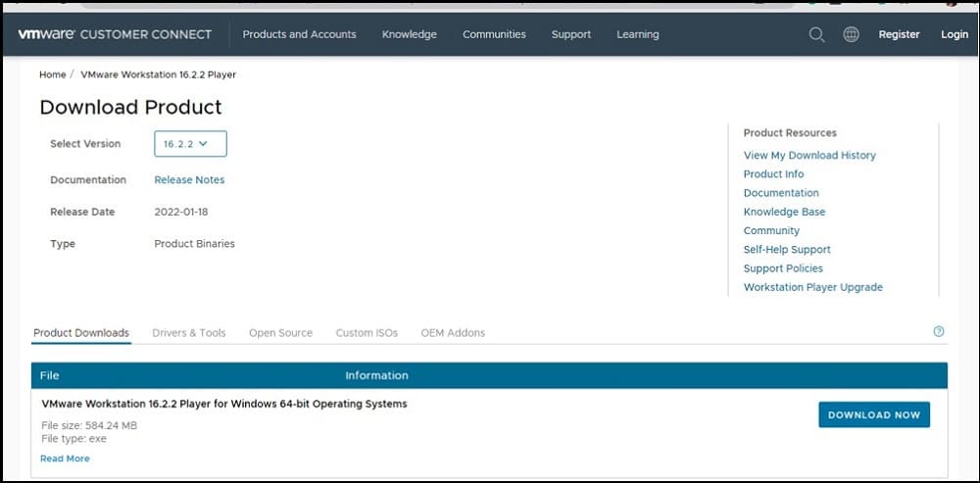The height and width of the screenshot is (483, 980).
Task: Switch to the Open Source tab
Action: (280, 333)
